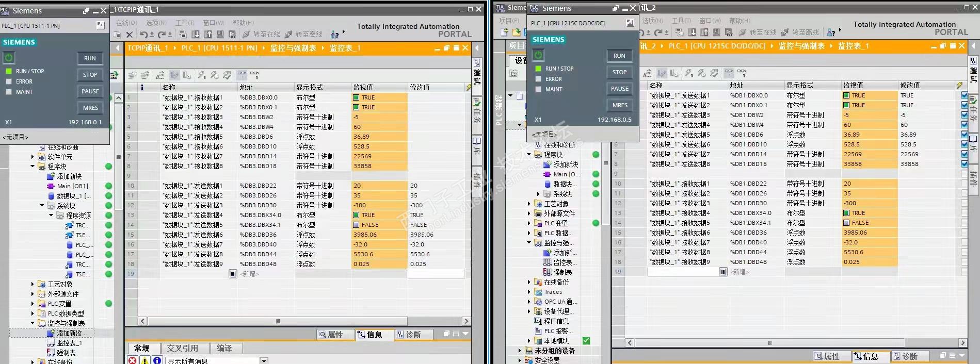Screen dimensions: 980x364
Task: Switch right PLCSIM CPU 1215C to project view
Action: tap(630, 23)
